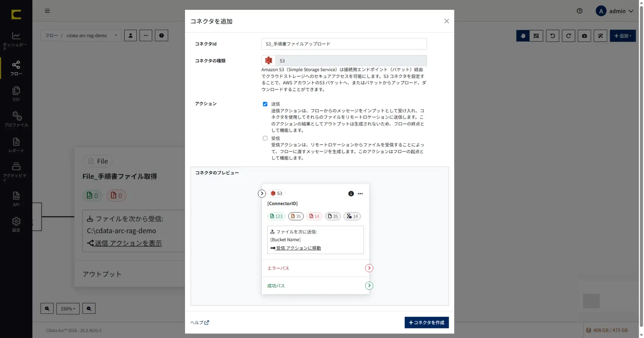The image size is (644, 338).
Task: Click the アウトプット label on File connector
Action: (x=102, y=274)
